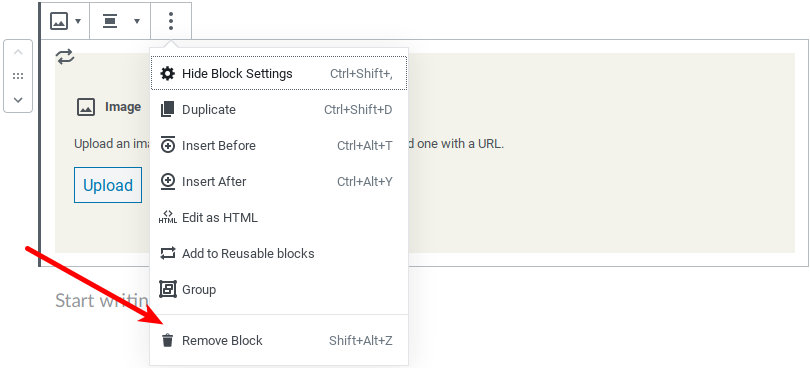Click the block drag handle dots
The width and height of the screenshot is (810, 368).
coord(18,76)
